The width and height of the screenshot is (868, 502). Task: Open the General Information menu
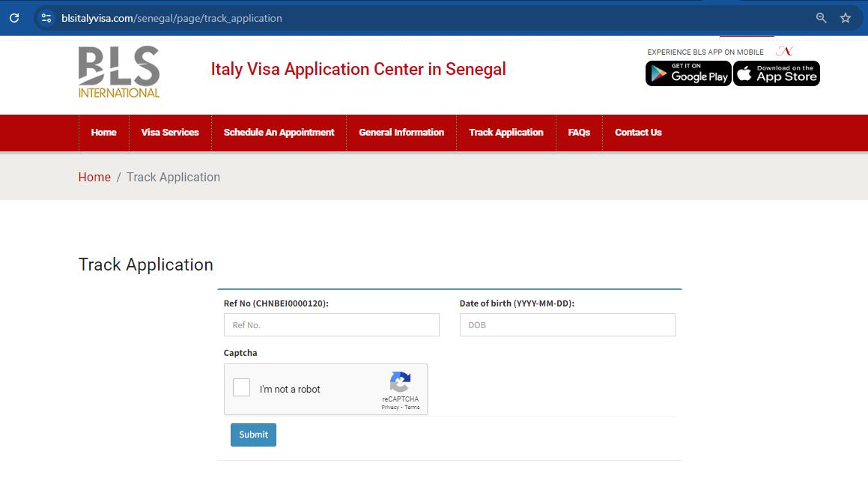click(401, 133)
